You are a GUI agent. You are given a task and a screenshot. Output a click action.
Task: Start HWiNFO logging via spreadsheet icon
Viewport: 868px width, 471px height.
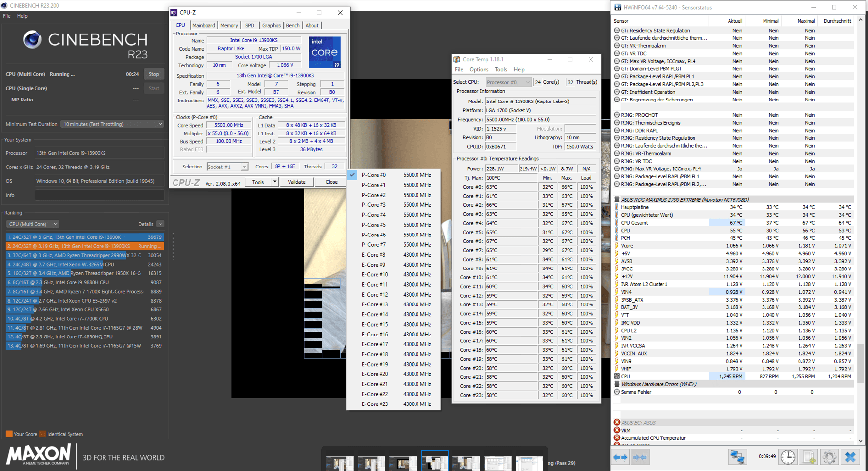point(809,457)
